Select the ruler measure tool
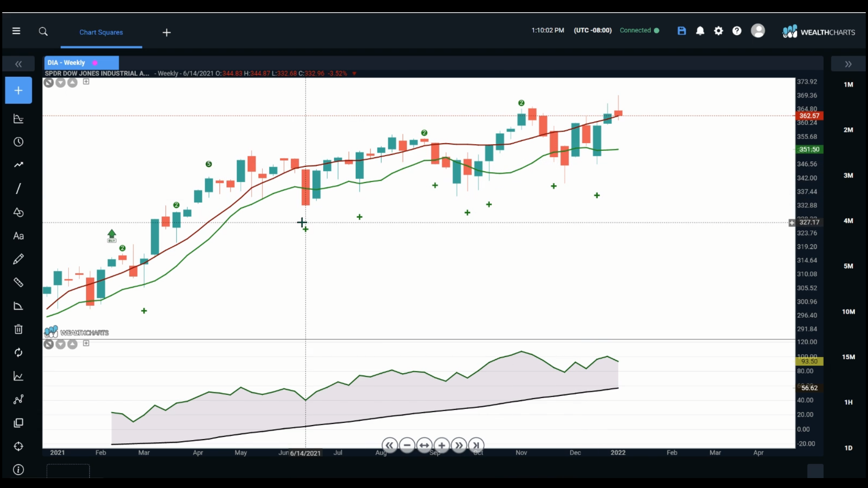The height and width of the screenshot is (488, 868). [x=19, y=282]
